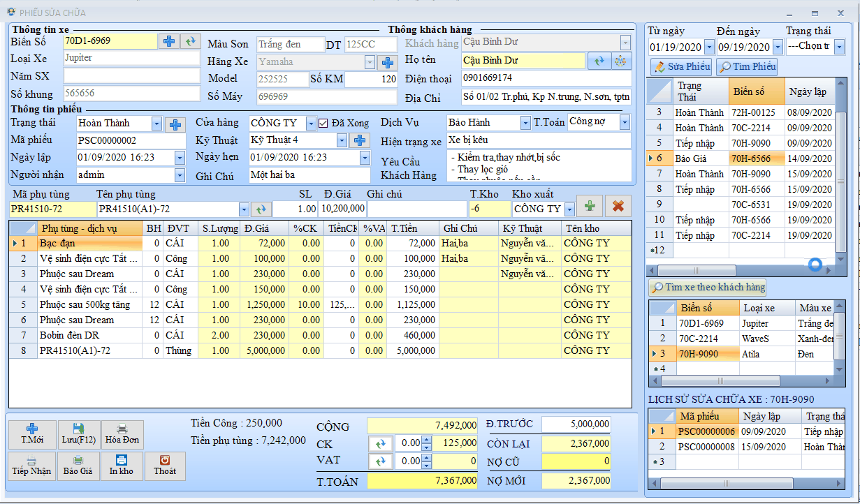Viewport: 860px width, 504px height.
Task: Open the Người nhận admin dropdown
Action: pos(180,175)
